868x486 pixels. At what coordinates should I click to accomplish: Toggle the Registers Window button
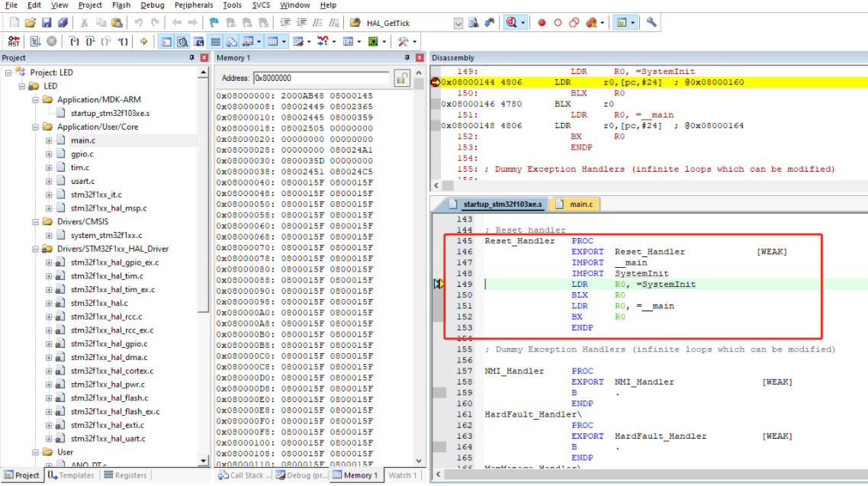click(x=215, y=41)
